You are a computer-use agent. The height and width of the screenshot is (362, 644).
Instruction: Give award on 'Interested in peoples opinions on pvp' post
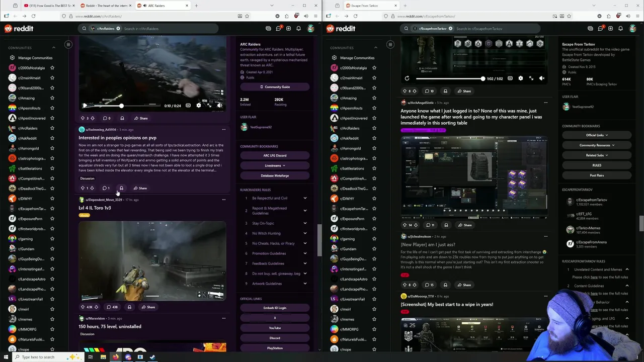(121, 188)
